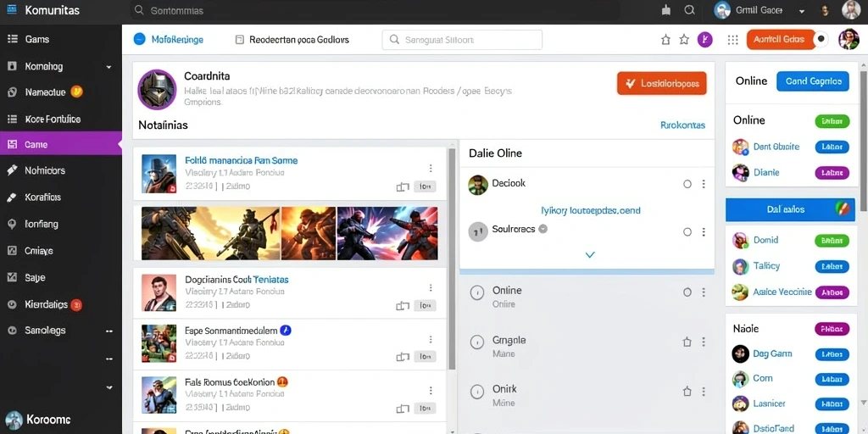Open three-dot menu of Dogcianins post

pos(430,288)
